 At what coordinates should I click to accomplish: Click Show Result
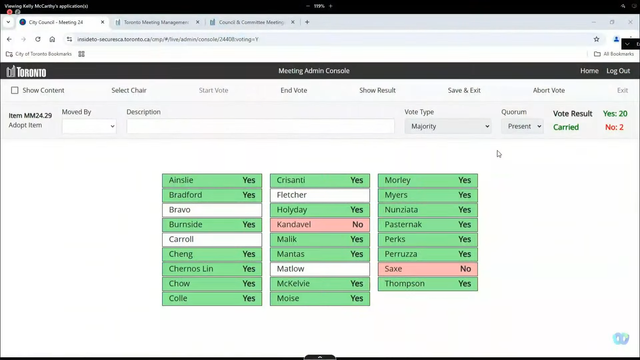point(378,90)
